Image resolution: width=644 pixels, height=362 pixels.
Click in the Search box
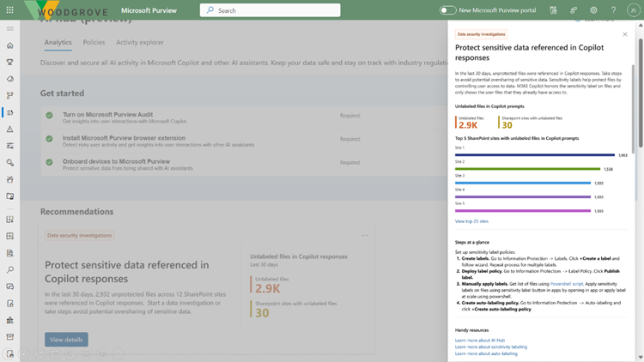click(x=270, y=10)
